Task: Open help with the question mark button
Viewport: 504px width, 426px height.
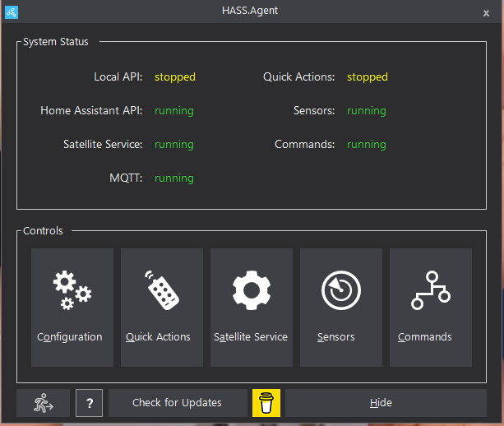Action: coord(90,403)
